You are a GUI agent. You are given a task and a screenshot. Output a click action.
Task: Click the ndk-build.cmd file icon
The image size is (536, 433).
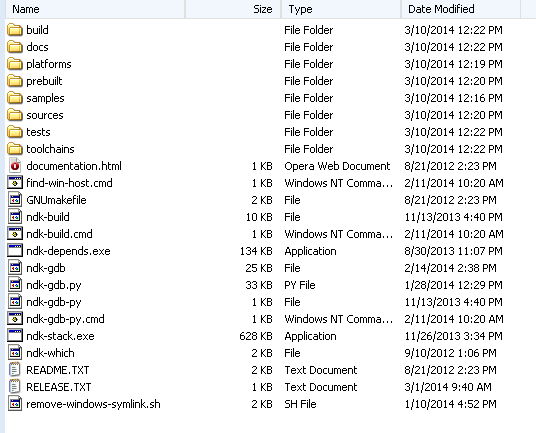point(15,234)
